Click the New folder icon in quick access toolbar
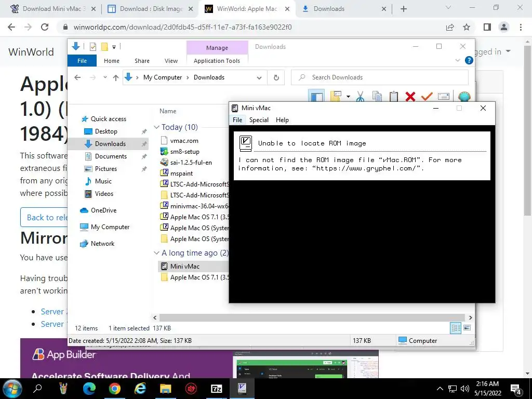 104,47
